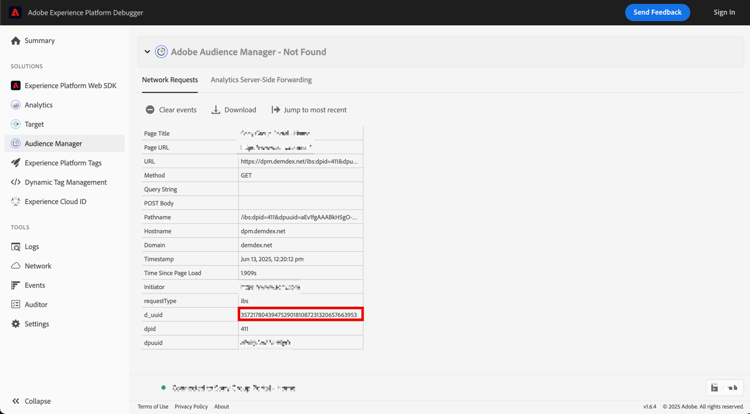
Task: Open the Logs tool icon
Action: click(16, 247)
